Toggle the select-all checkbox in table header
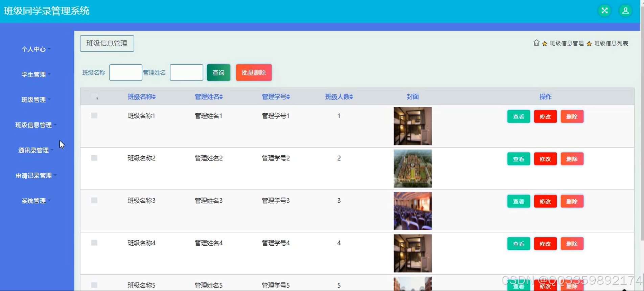The width and height of the screenshot is (644, 291). 94,97
